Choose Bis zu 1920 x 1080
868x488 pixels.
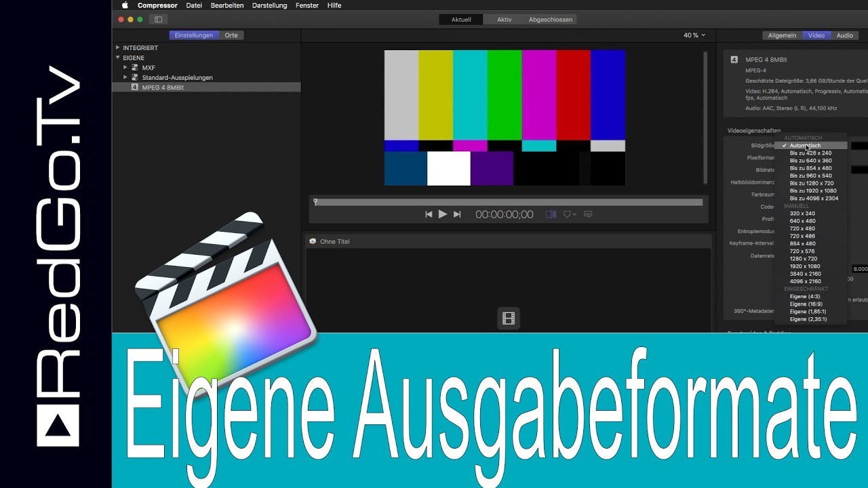pos(811,190)
